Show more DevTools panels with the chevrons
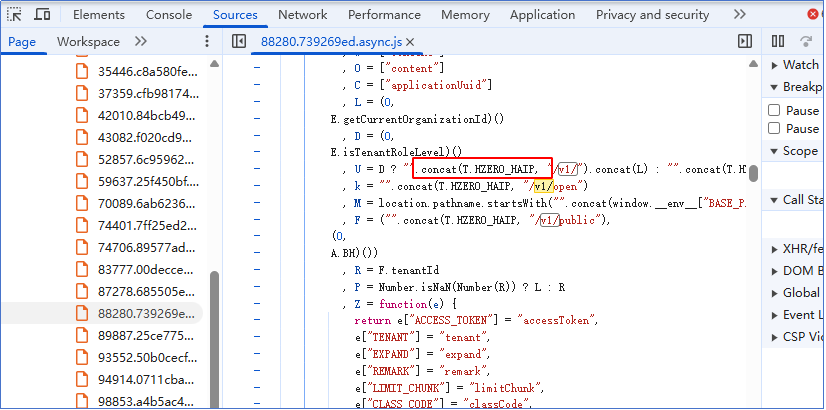 [739, 15]
